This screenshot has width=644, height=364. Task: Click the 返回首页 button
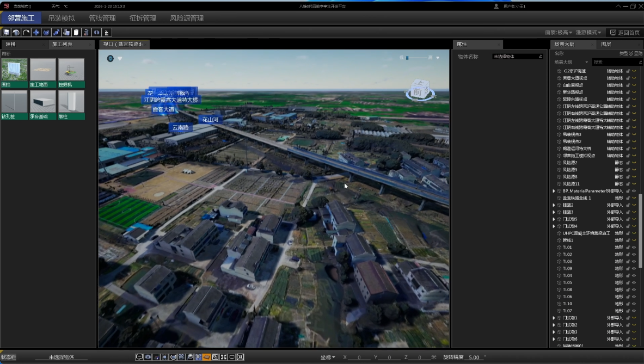(x=624, y=33)
